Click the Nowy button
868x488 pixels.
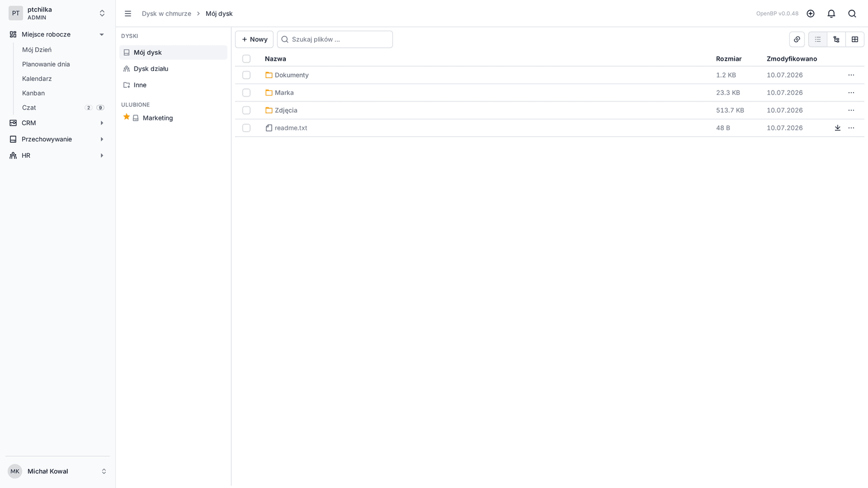click(x=254, y=39)
